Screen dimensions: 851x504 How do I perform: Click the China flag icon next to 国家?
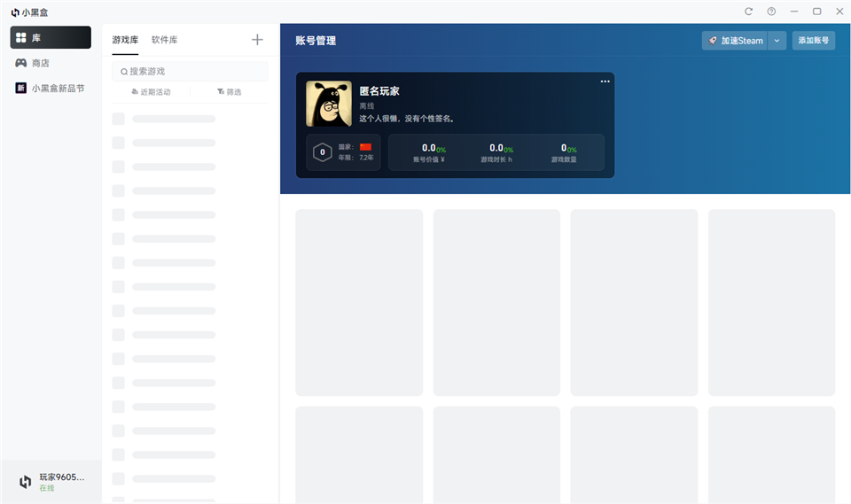tap(366, 147)
